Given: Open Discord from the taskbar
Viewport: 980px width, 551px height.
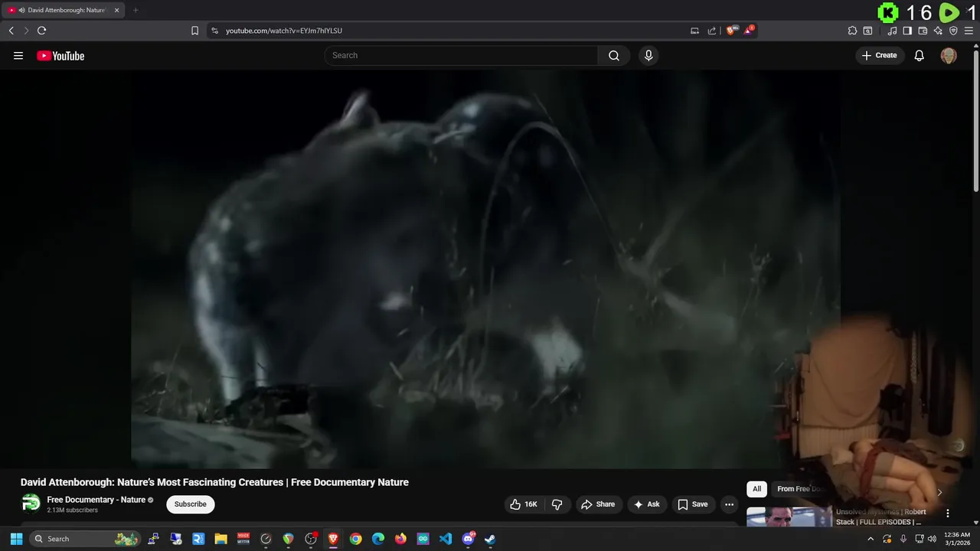Looking at the screenshot, I should [468, 539].
